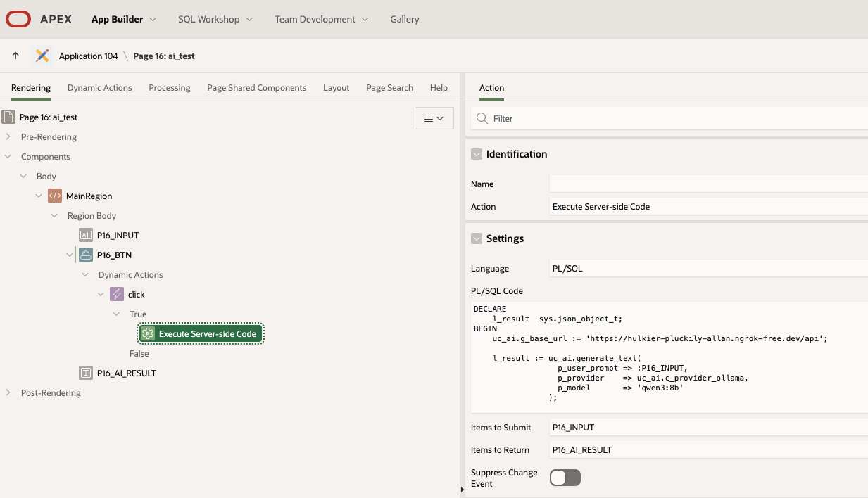Expand the Post-Rendering tree node
868x498 pixels.
(x=8, y=393)
